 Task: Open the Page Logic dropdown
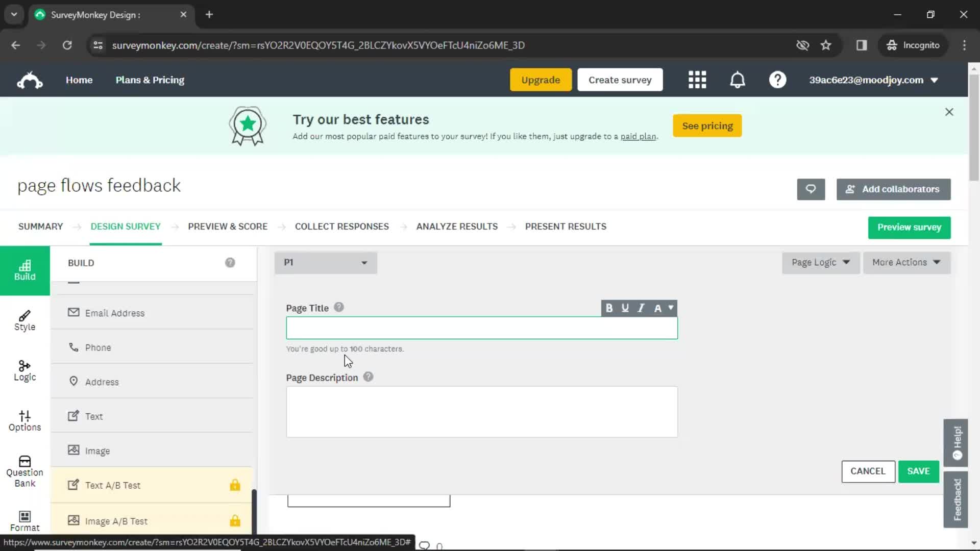click(x=821, y=262)
